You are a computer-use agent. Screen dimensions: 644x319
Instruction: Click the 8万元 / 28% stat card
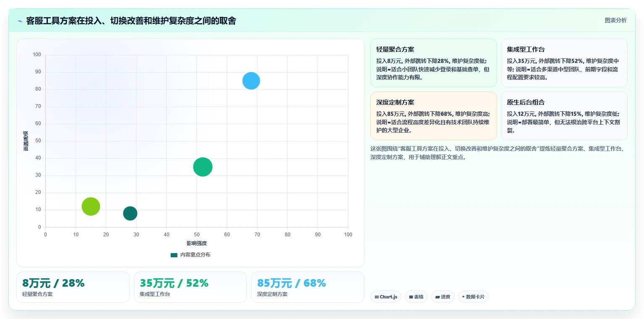(73, 287)
